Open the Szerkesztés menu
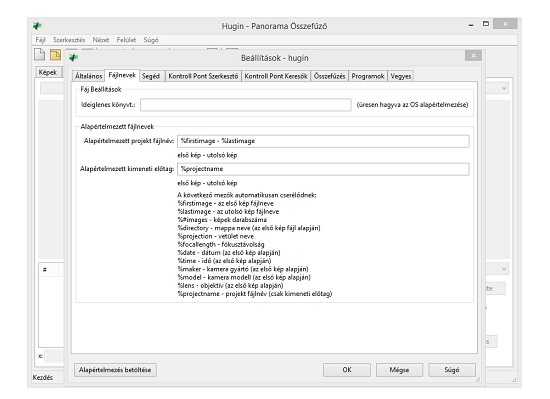This screenshot has width=550, height=399. 69,40
